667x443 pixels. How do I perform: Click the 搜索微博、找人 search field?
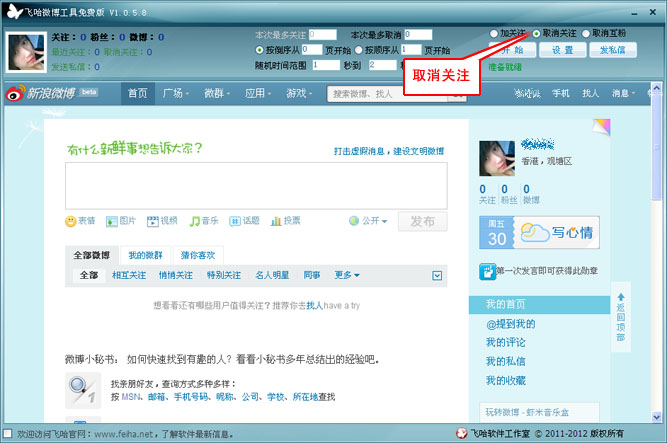click(387, 94)
